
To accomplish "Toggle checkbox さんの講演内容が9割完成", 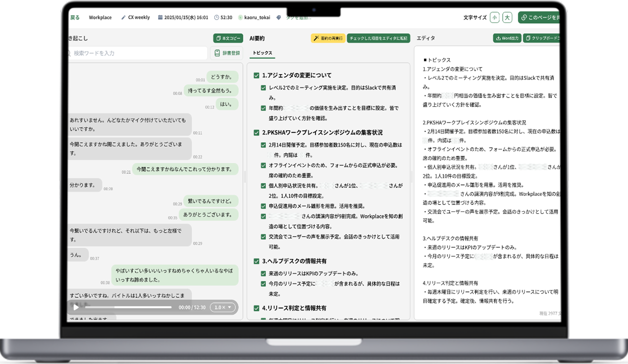I will tap(263, 216).
